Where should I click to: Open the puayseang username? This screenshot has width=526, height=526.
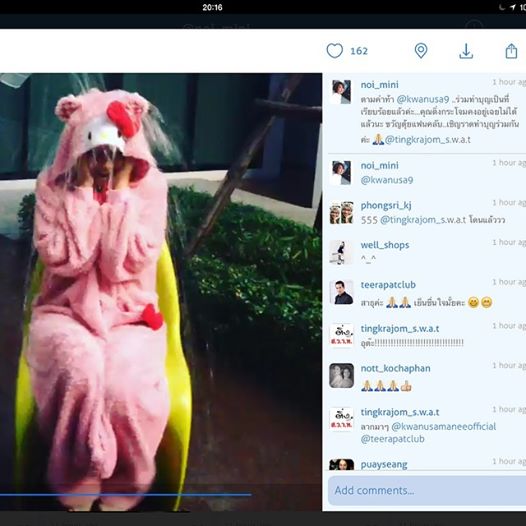click(384, 465)
